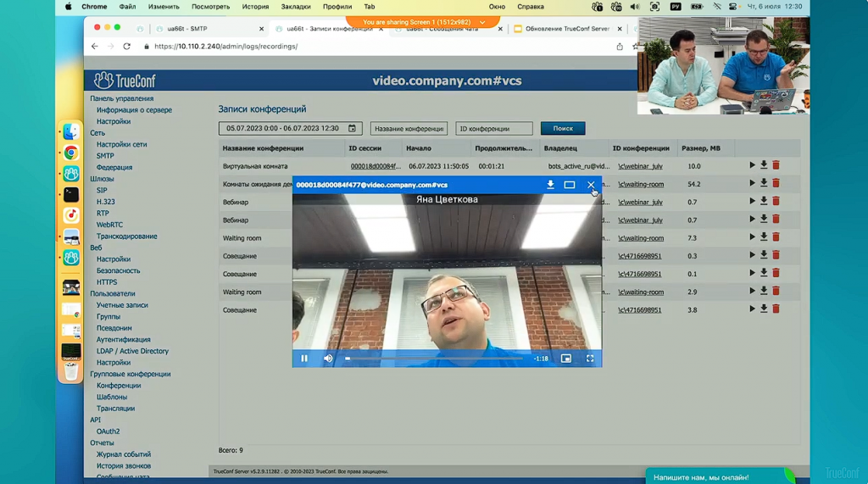868x484 pixels.
Task: Enter fullscreen in video player
Action: click(590, 359)
